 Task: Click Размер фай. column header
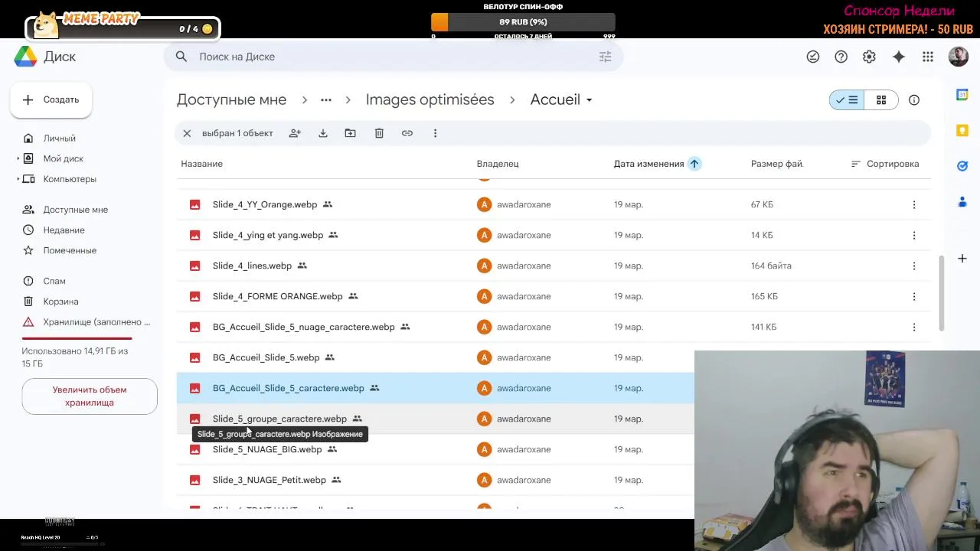tap(777, 164)
